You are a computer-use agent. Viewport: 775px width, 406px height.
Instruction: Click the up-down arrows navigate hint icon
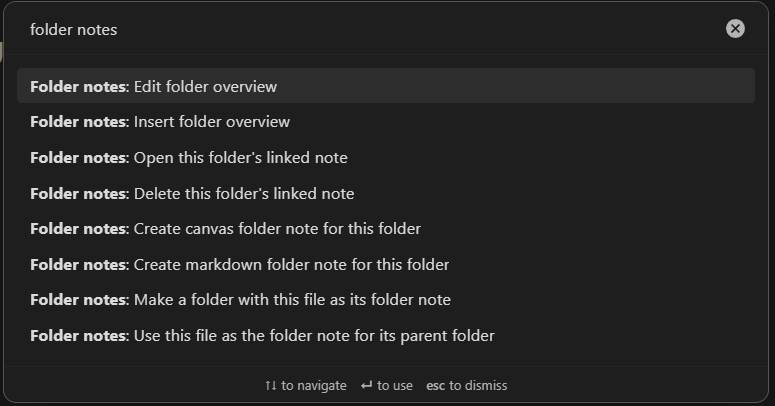tap(270, 385)
